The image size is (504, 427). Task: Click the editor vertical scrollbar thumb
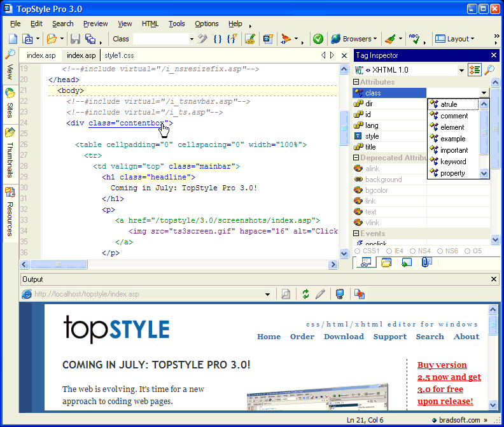(344, 128)
